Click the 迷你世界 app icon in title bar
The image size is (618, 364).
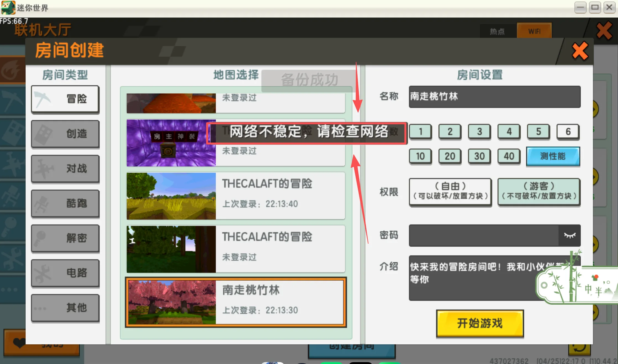click(x=8, y=8)
